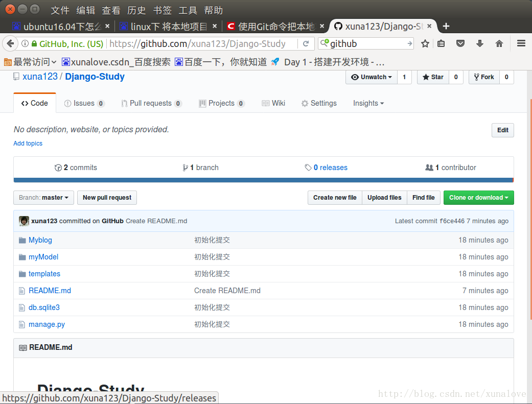Click the repository book icon beside xuna123
The width and height of the screenshot is (532, 404).
[x=16, y=77]
